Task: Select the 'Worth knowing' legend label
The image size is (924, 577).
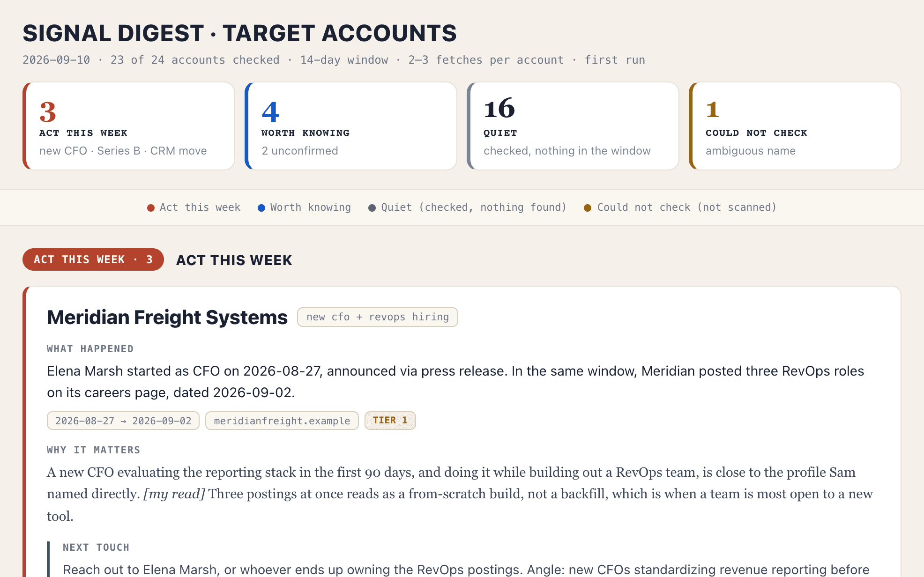Action: 311,207
